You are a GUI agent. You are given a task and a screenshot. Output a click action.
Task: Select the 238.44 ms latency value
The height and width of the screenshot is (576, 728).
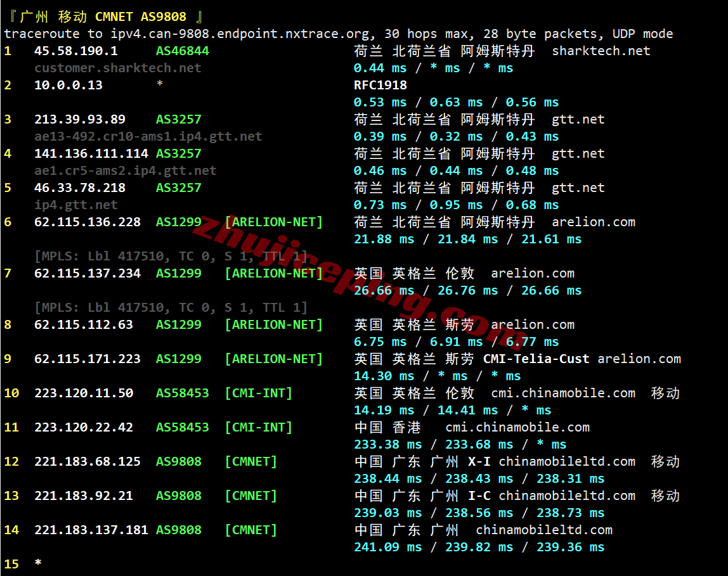(x=387, y=479)
